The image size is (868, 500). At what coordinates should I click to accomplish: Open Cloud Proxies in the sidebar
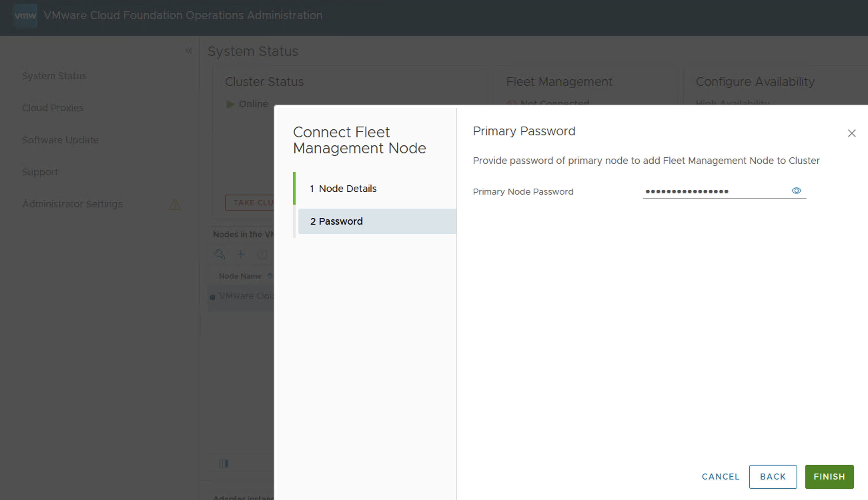coord(52,108)
